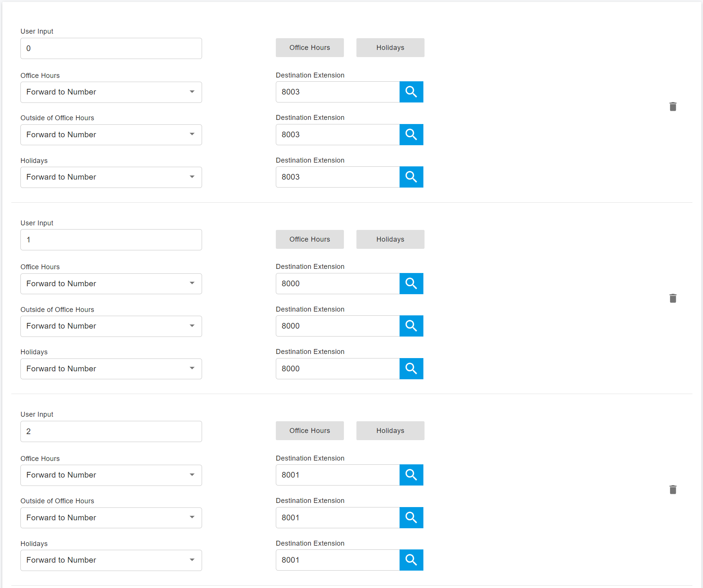Search extension for input 1 Holidays destination
The height and width of the screenshot is (588, 703).
411,369
